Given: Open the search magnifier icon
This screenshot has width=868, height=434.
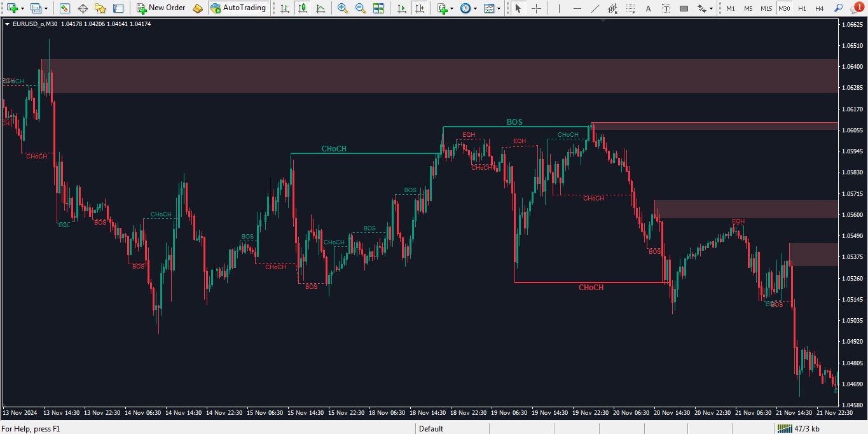Looking at the screenshot, I should 838,8.
